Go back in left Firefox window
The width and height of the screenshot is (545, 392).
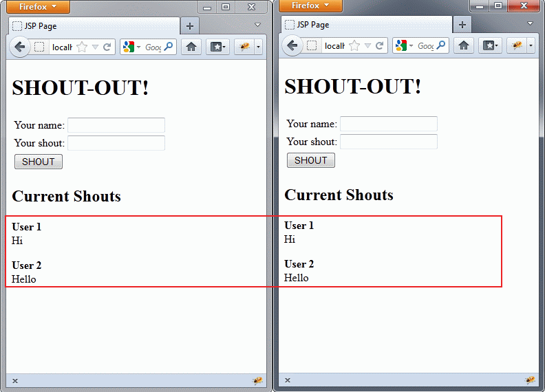(20, 47)
